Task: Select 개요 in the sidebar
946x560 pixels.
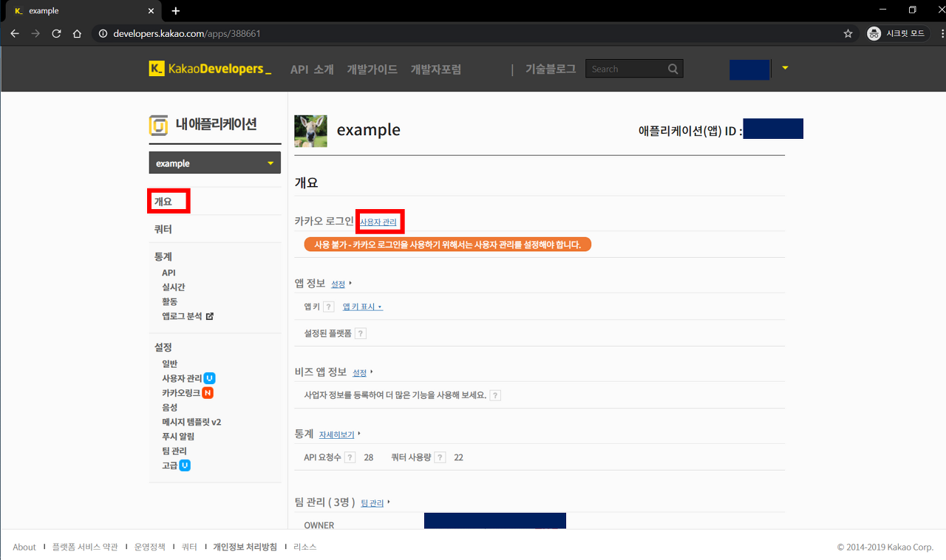Action: point(163,201)
